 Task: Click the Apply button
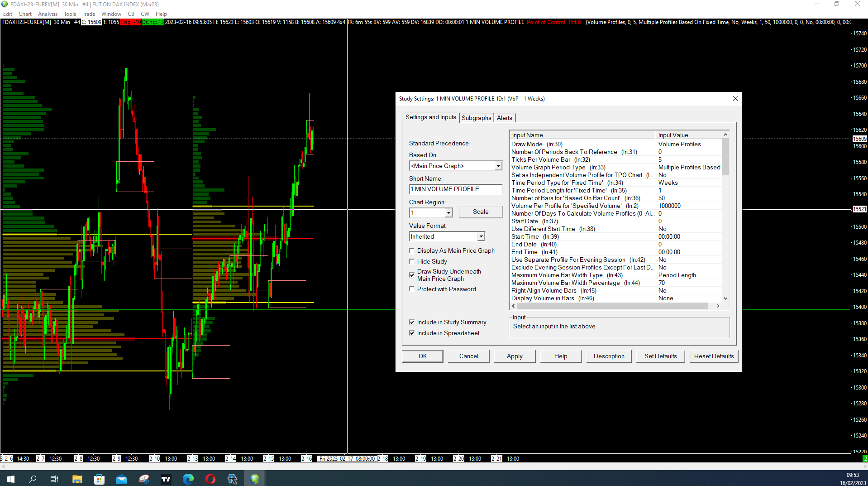coord(514,356)
